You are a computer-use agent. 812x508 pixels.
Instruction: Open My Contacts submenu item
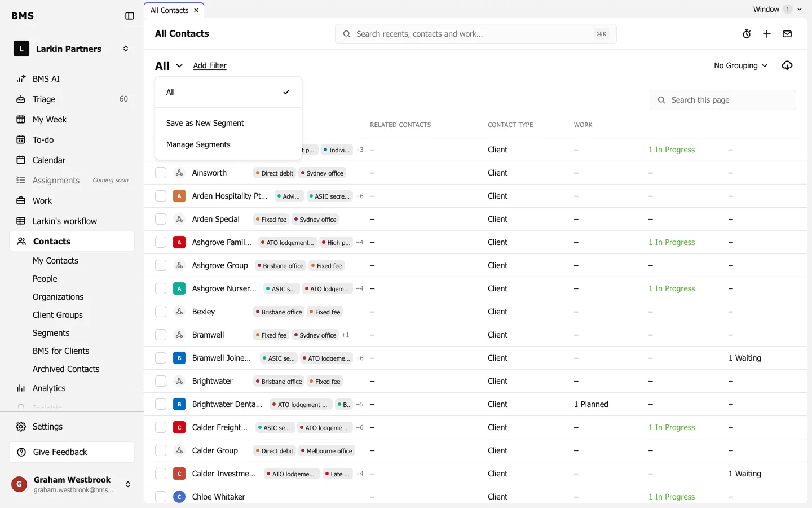[55, 261]
